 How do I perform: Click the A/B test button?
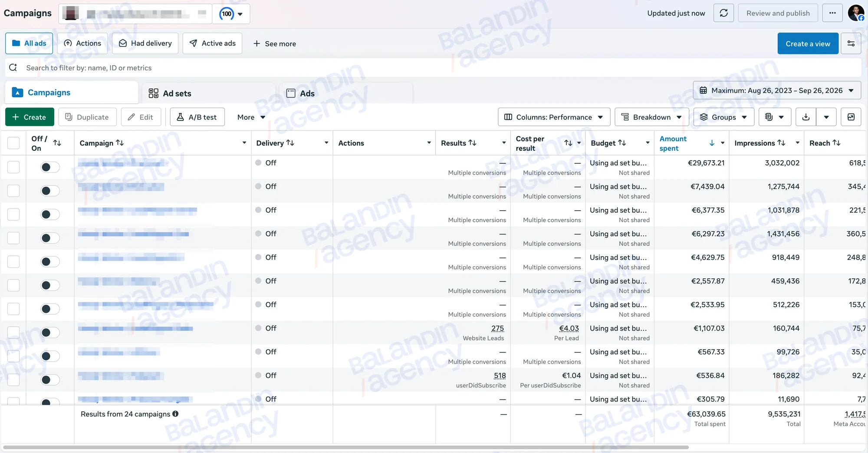pyautogui.click(x=197, y=117)
